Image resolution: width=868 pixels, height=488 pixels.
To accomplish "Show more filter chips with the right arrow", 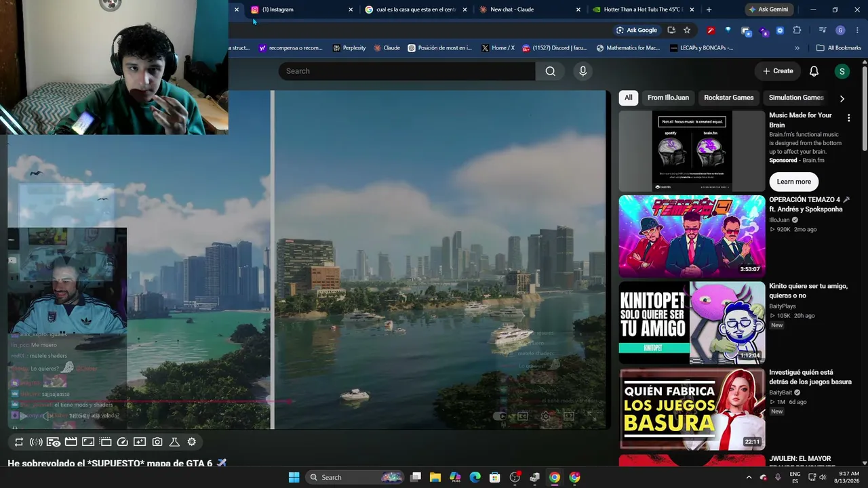I will pyautogui.click(x=842, y=98).
